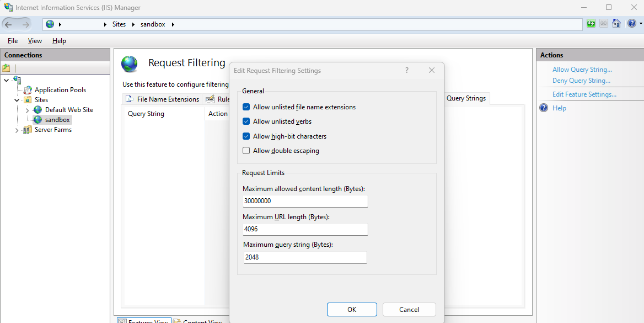Expand the Default Web Site node

coord(28,110)
